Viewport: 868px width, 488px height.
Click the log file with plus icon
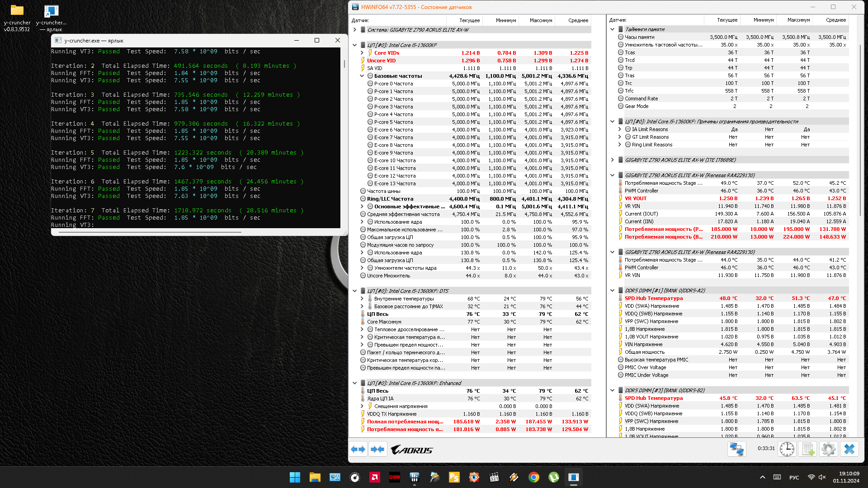[807, 449]
